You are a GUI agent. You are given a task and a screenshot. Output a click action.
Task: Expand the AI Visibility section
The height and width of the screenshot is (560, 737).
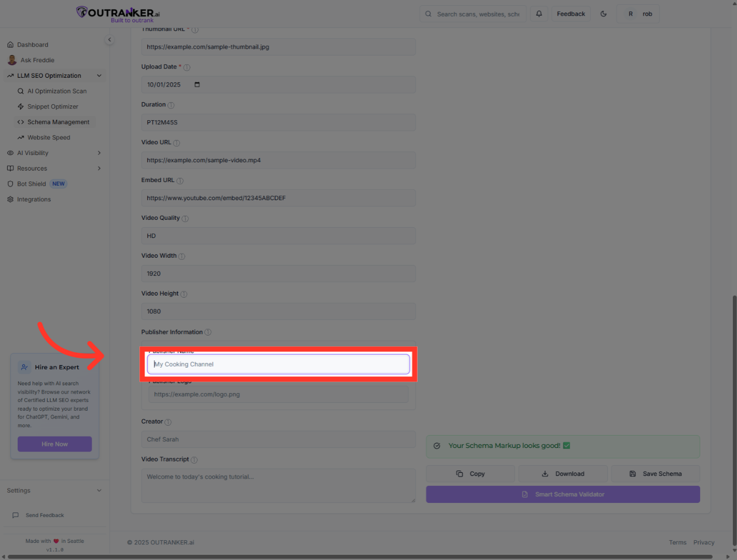click(x=99, y=152)
